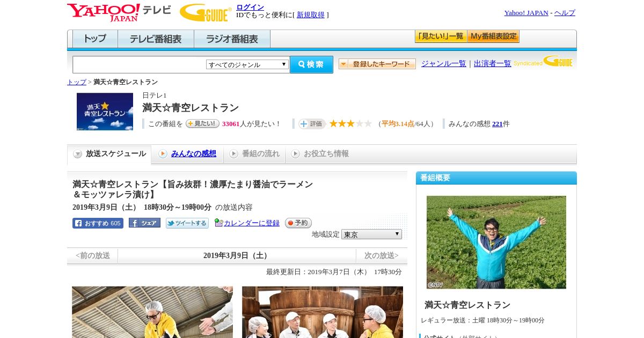Viewport: 644px width, 338px height.
Task: Go to 次の放送> next broadcast
Action: [x=381, y=256]
